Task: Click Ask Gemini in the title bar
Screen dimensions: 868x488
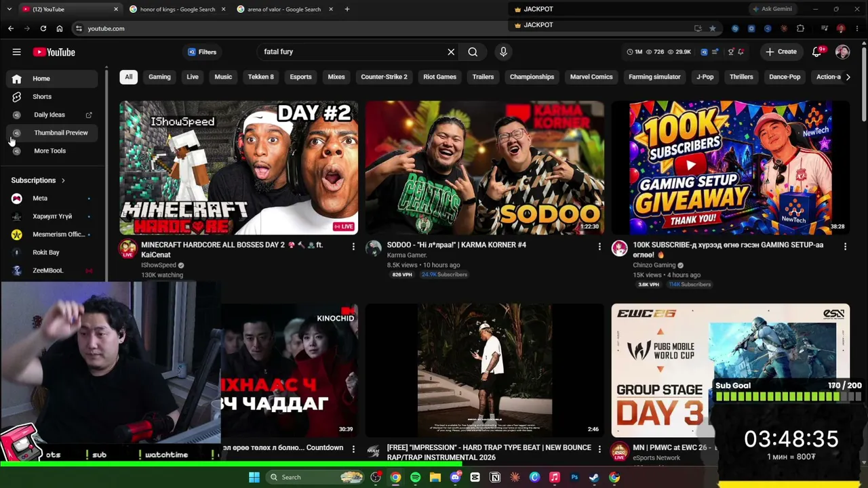Action: [x=772, y=9]
